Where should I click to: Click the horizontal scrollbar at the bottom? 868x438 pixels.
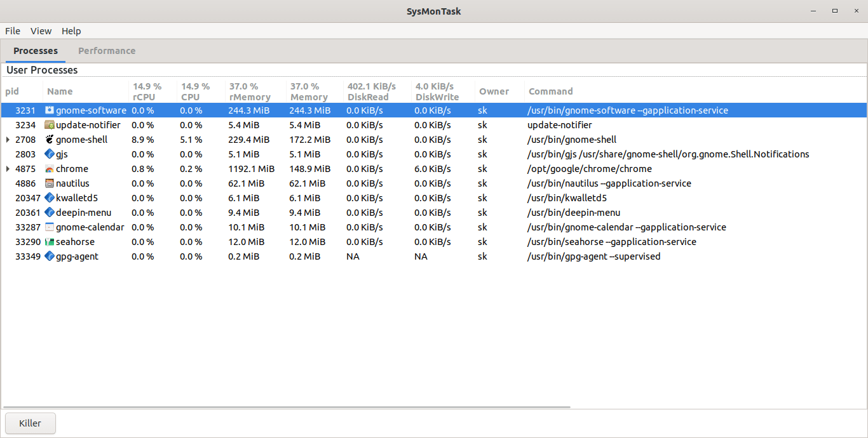pyautogui.click(x=286, y=407)
